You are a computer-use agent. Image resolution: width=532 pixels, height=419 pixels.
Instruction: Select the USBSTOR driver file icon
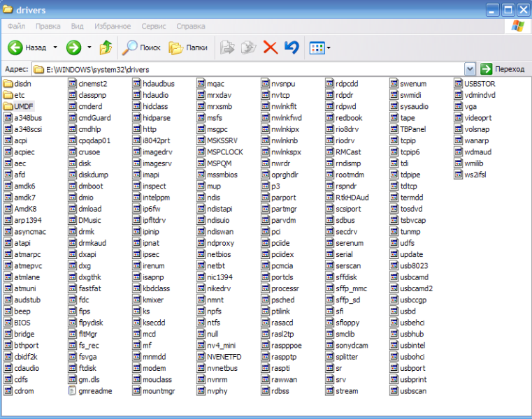pyautogui.click(x=458, y=83)
